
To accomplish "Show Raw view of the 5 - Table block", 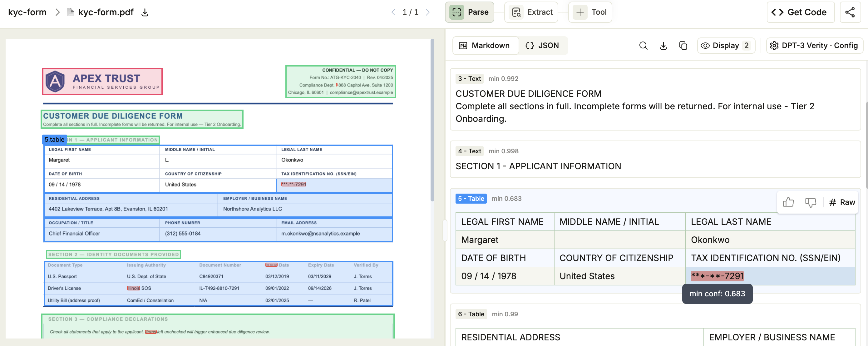I will click(842, 202).
